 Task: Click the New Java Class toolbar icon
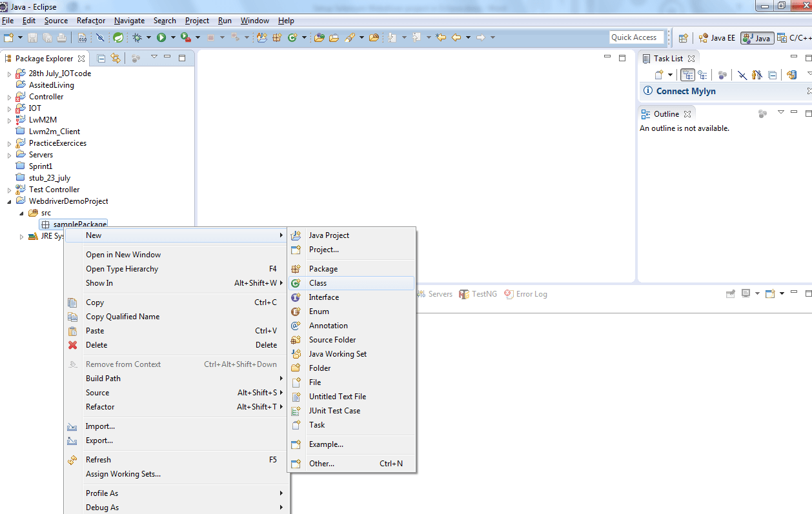coord(292,38)
